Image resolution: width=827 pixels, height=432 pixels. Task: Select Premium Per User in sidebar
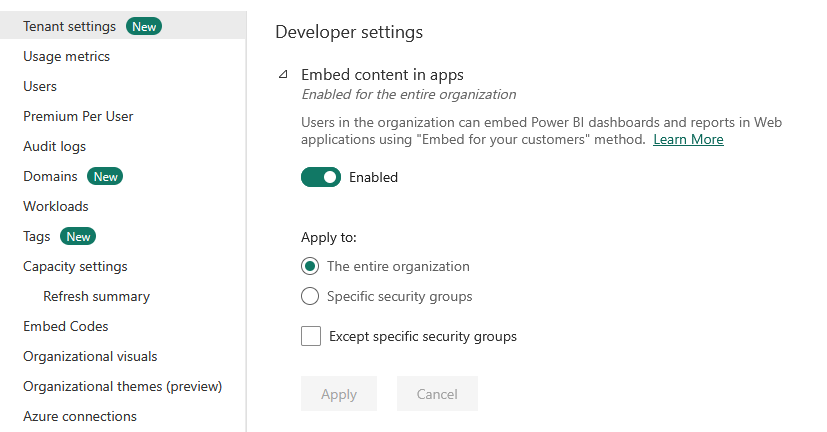tap(78, 116)
